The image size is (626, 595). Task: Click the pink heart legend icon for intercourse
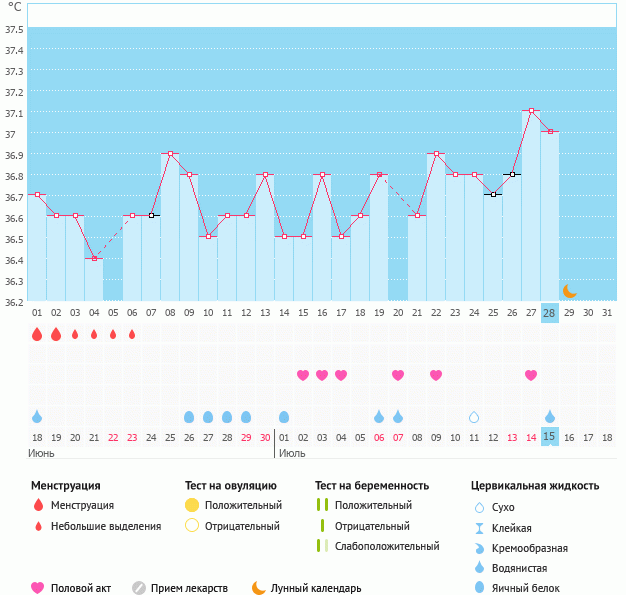point(38,588)
